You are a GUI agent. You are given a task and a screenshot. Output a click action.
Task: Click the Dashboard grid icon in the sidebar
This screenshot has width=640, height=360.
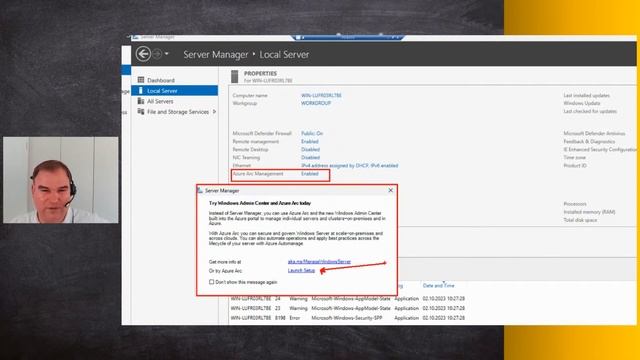pos(141,80)
